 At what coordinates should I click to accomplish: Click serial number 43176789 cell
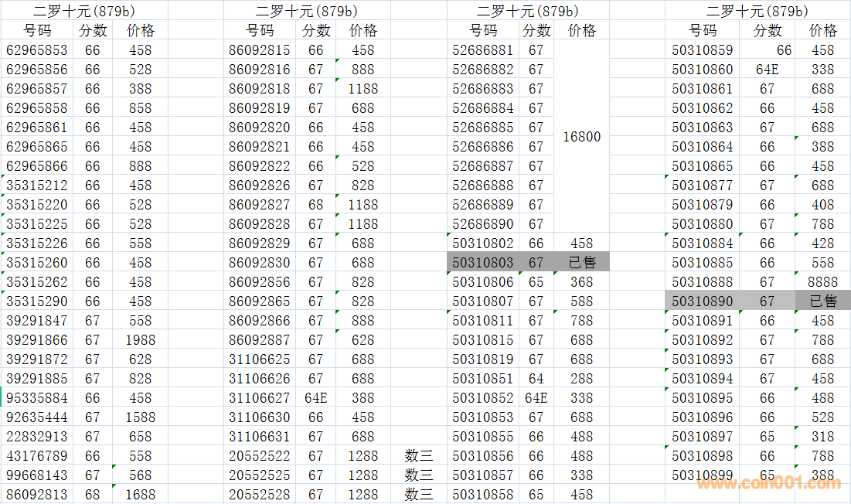tap(37, 456)
